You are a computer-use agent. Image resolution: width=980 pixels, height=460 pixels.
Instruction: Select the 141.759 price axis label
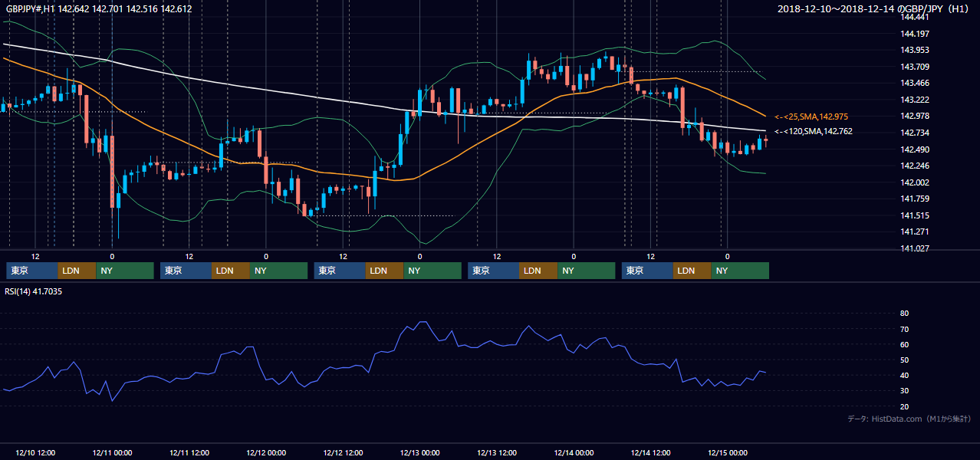[915, 199]
